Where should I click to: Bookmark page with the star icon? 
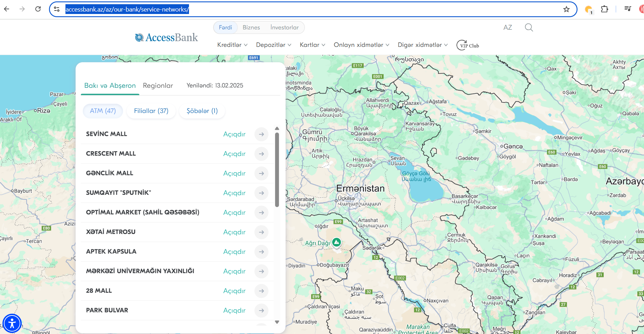click(x=566, y=9)
